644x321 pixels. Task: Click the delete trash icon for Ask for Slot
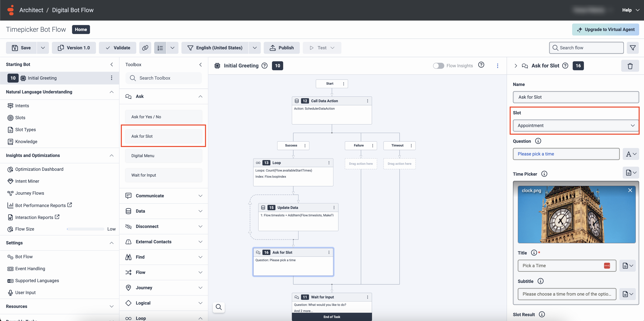(x=630, y=66)
